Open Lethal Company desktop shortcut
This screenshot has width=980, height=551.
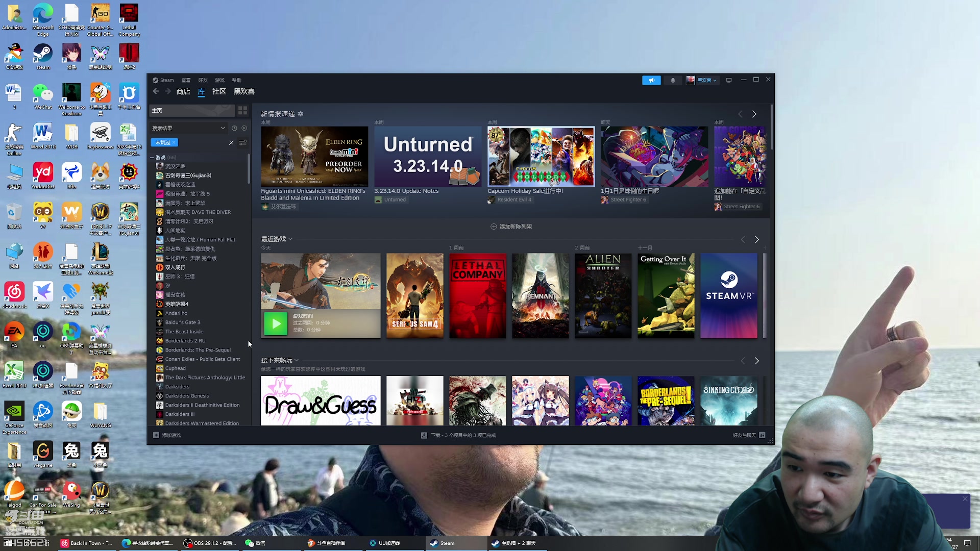tap(129, 20)
